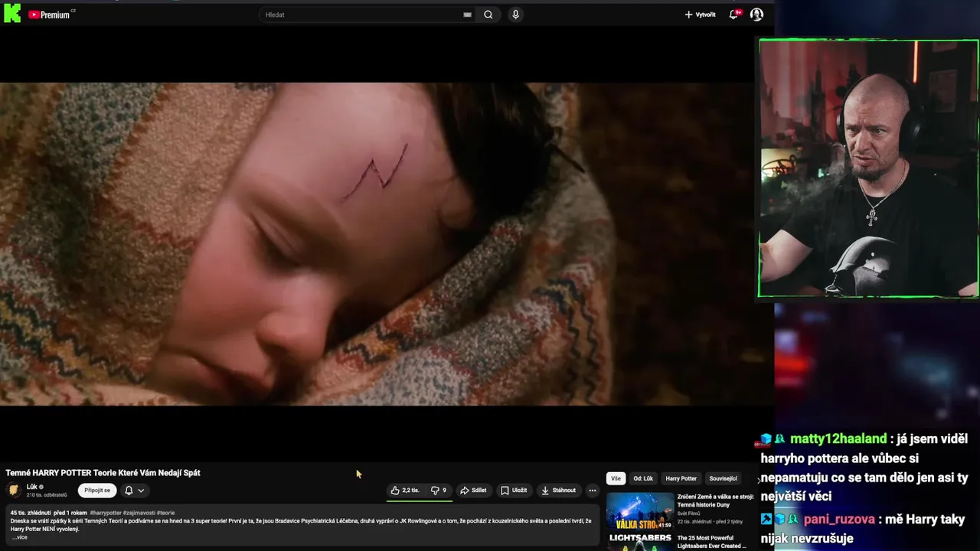Click the video title 'Temné HARRY POTTER Teorie'
This screenshot has width=980, height=551.
(103, 473)
